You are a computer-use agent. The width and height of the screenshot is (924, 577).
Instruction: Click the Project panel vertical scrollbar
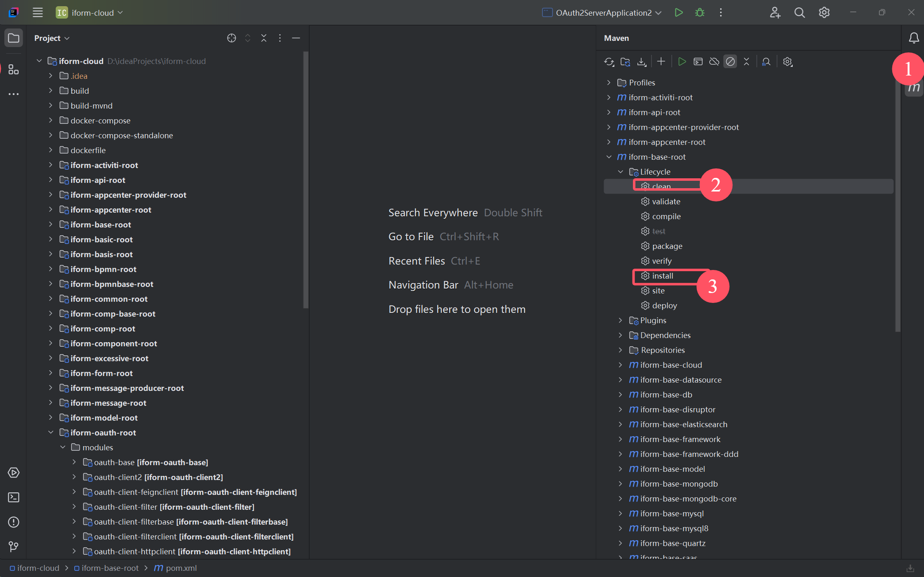click(306, 180)
